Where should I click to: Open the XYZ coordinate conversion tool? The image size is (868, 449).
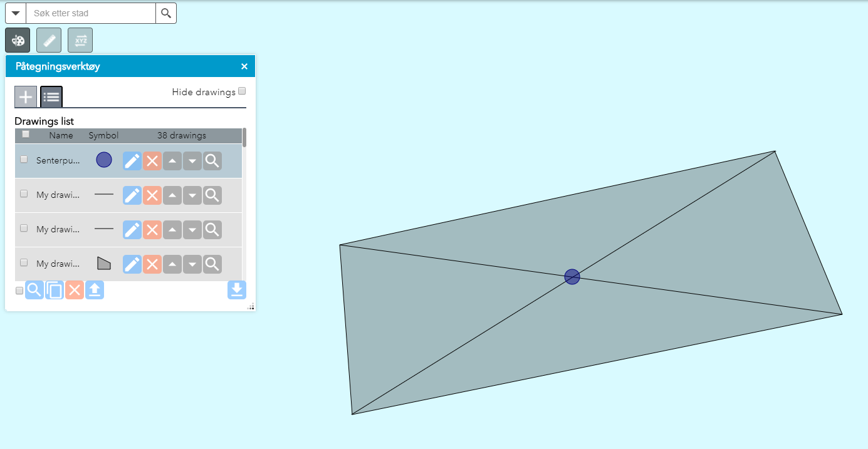click(80, 40)
